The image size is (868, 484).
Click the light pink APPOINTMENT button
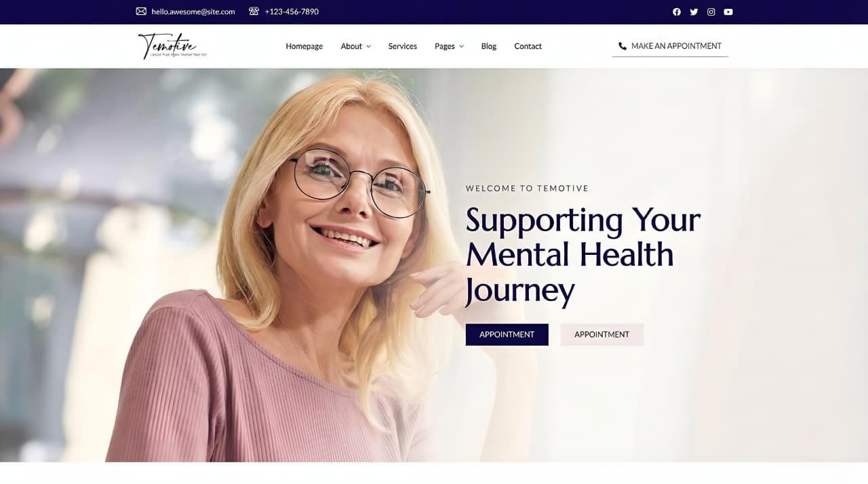pos(602,334)
